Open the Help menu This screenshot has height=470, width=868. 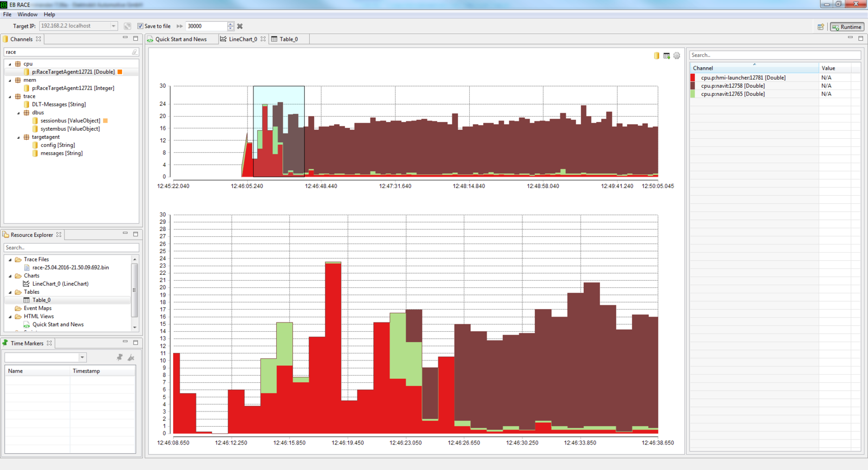pyautogui.click(x=49, y=15)
